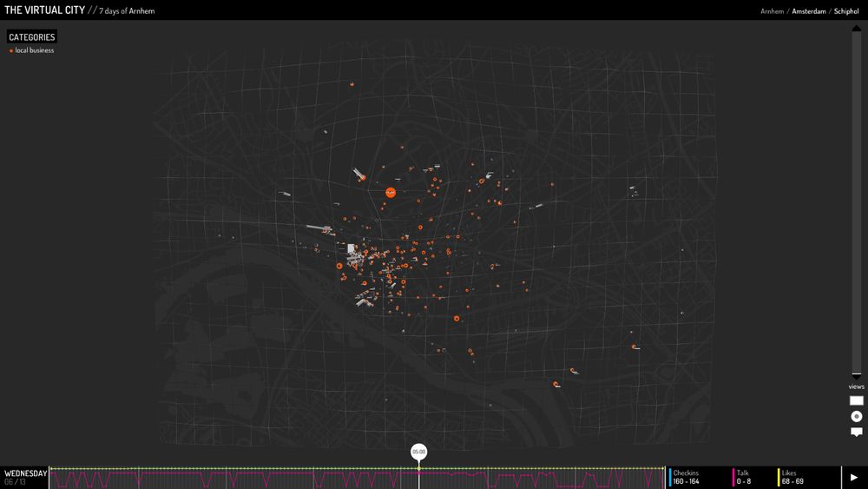Image resolution: width=868 pixels, height=489 pixels.
Task: Click the CATEGORIES header
Action: (x=31, y=36)
